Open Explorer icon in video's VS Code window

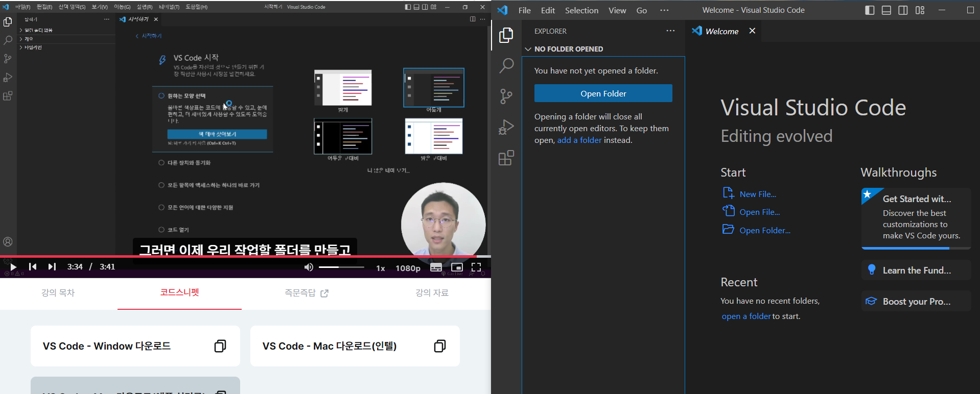[8, 22]
